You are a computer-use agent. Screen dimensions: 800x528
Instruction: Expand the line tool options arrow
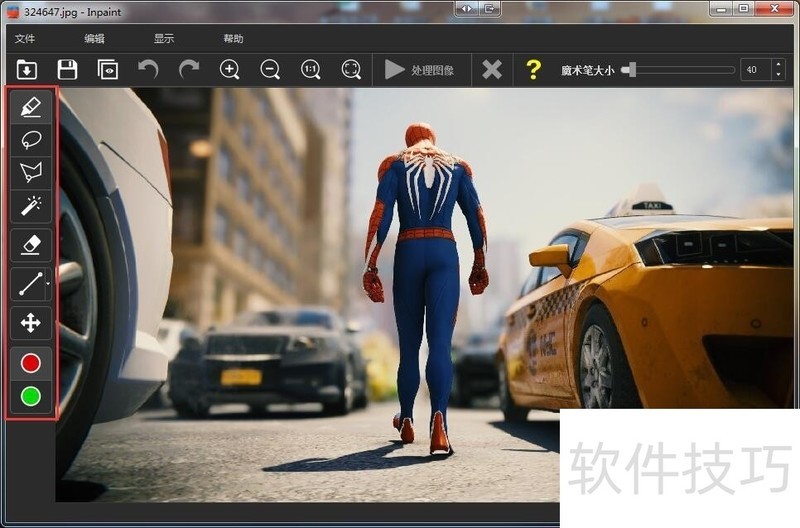[x=48, y=284]
